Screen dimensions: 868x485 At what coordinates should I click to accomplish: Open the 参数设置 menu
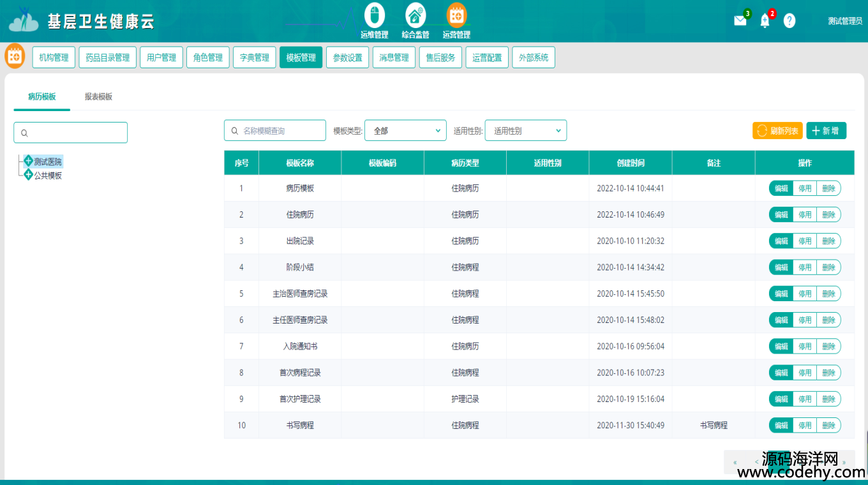pos(348,57)
